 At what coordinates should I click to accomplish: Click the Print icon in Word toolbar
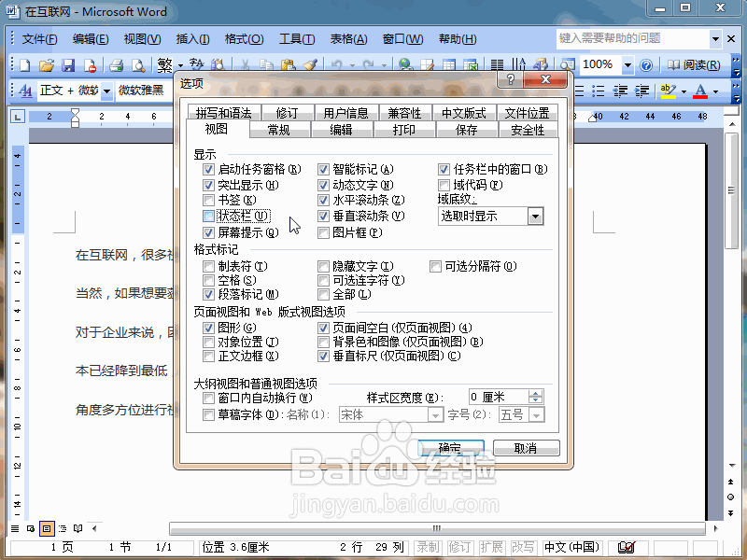116,65
